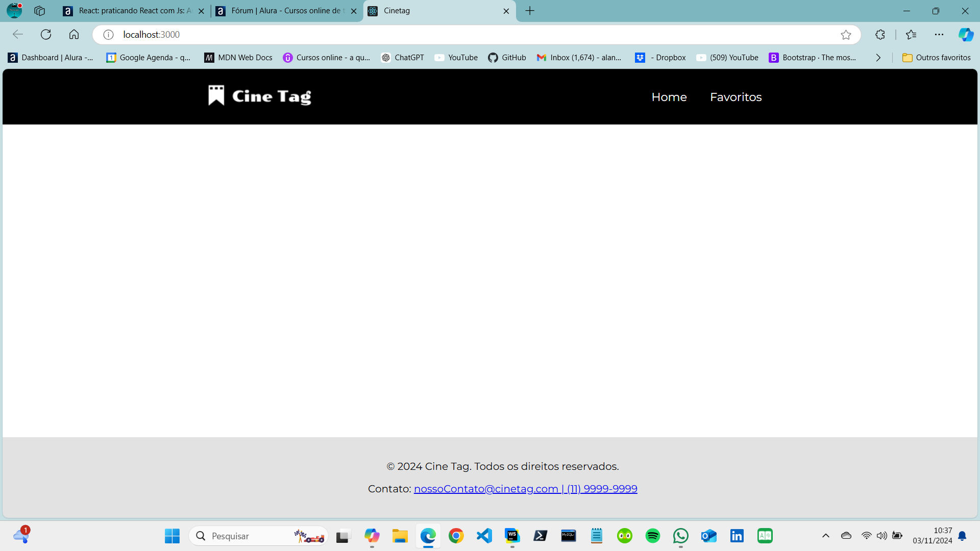This screenshot has width=980, height=551.
Task: Click the WhatsApp taskbar icon
Action: tap(681, 536)
